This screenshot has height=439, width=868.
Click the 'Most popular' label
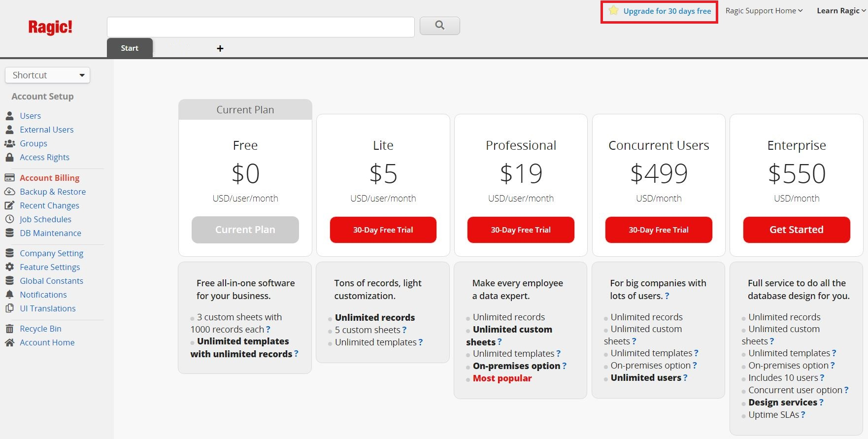point(502,378)
